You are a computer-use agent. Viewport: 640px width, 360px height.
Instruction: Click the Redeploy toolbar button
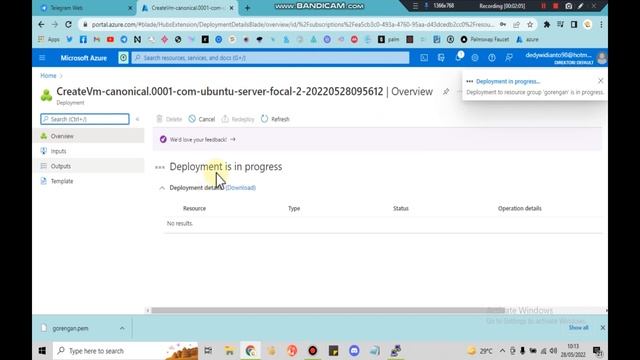pyautogui.click(x=238, y=119)
